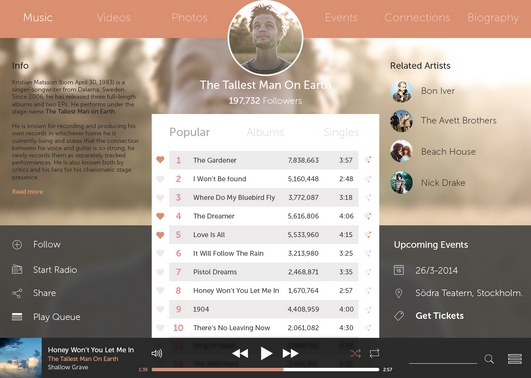Open related artist Bon Iver thumbnail
This screenshot has height=378, width=531.
[401, 91]
